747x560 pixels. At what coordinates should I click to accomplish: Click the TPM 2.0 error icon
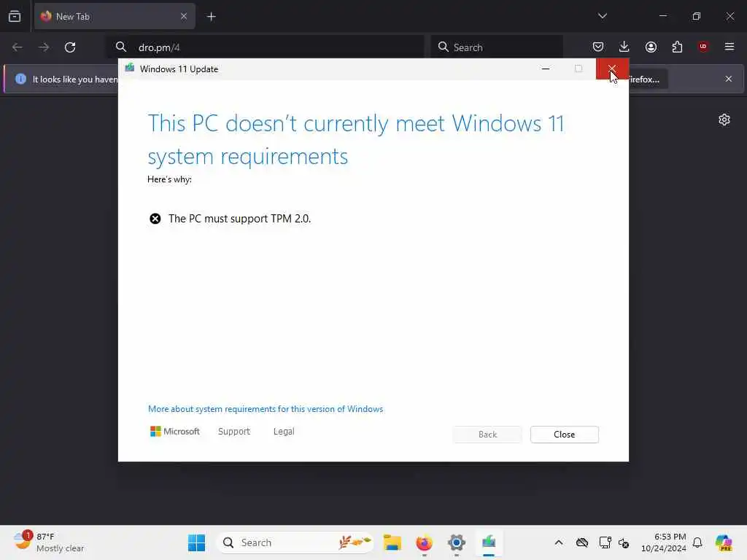155,219
